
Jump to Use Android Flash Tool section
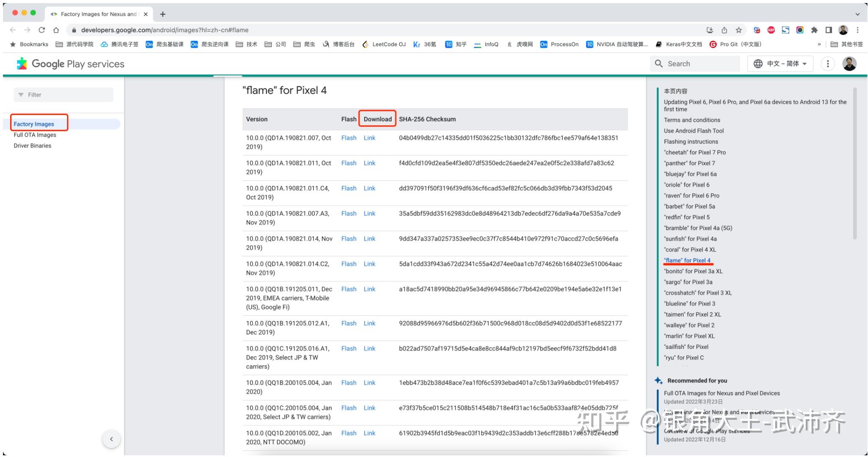(694, 131)
